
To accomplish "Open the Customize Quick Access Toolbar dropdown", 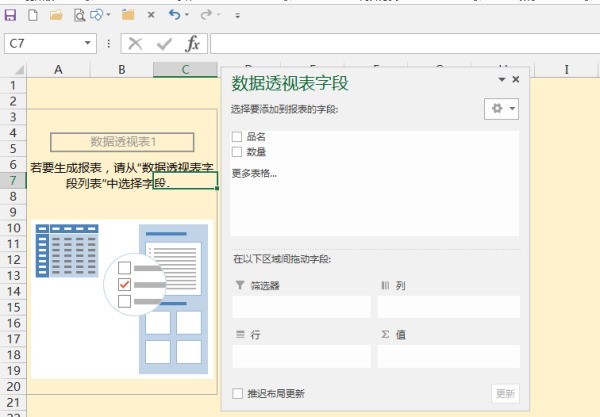I will coord(237,17).
